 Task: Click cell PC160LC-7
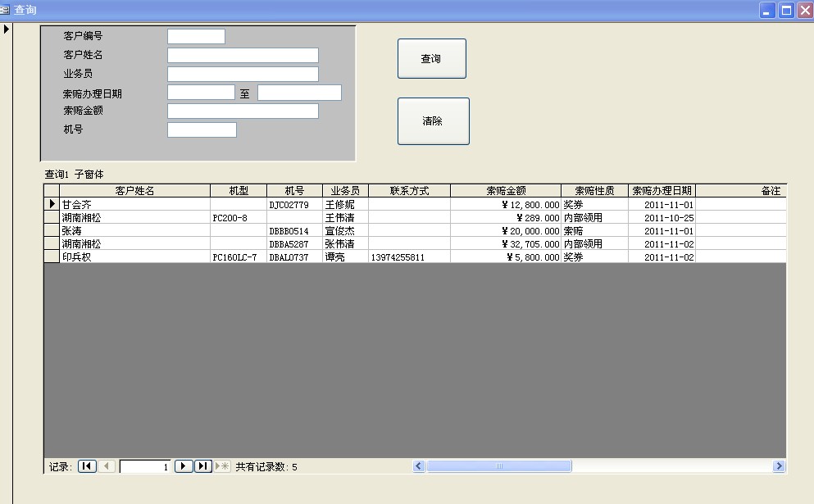click(x=239, y=257)
